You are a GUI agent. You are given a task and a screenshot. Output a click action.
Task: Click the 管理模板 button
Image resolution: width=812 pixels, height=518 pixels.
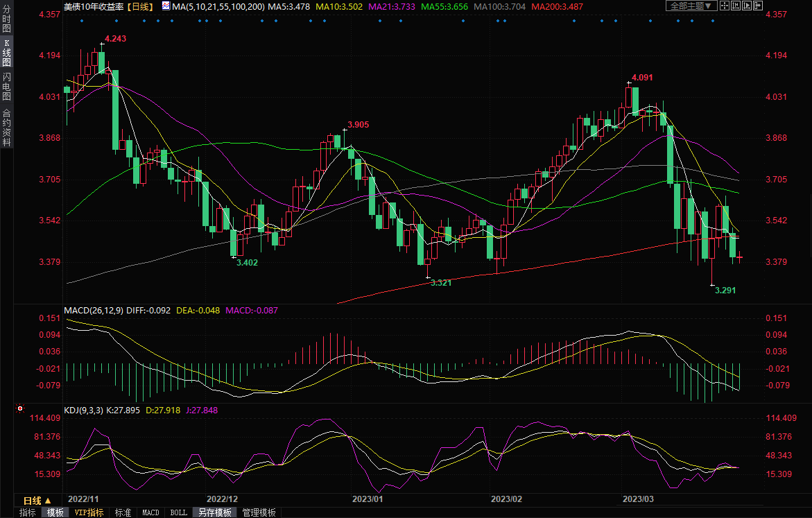coord(258,512)
